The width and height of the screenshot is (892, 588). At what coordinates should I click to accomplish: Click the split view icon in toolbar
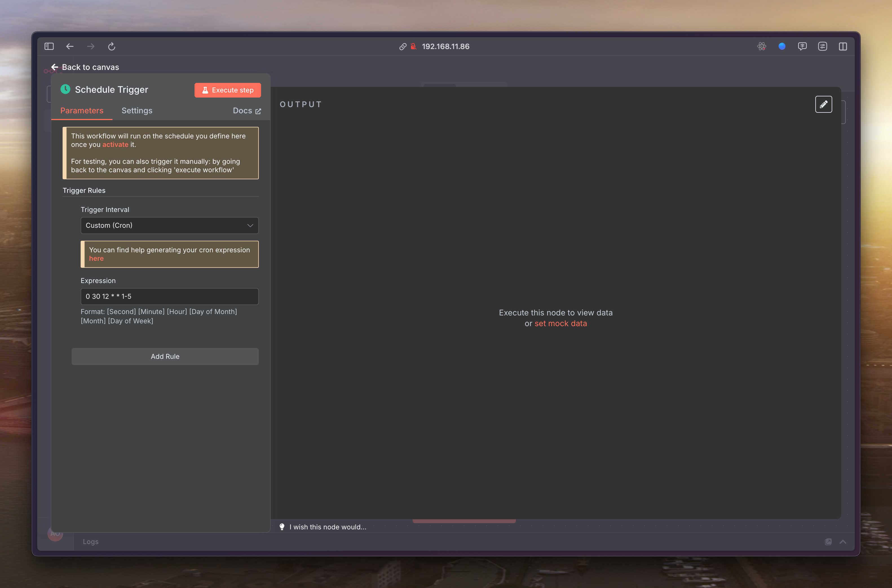[x=842, y=47]
